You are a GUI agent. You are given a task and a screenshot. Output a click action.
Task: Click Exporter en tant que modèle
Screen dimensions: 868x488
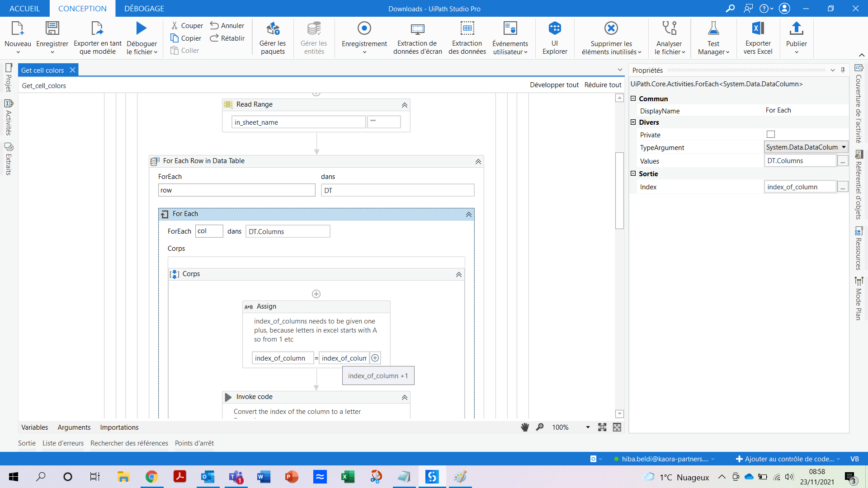(97, 38)
